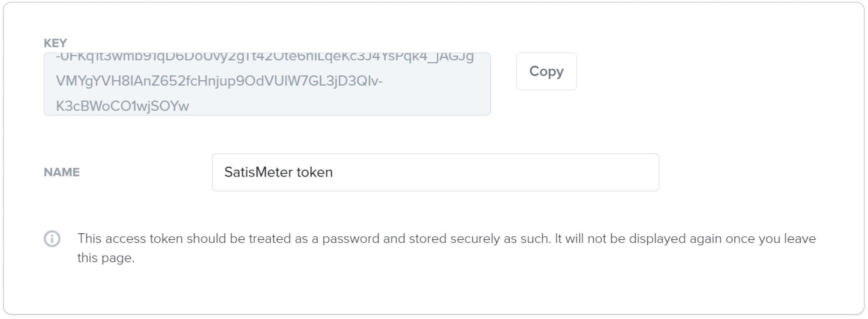Focus the NAME input containing SatisMeter token

tap(435, 172)
